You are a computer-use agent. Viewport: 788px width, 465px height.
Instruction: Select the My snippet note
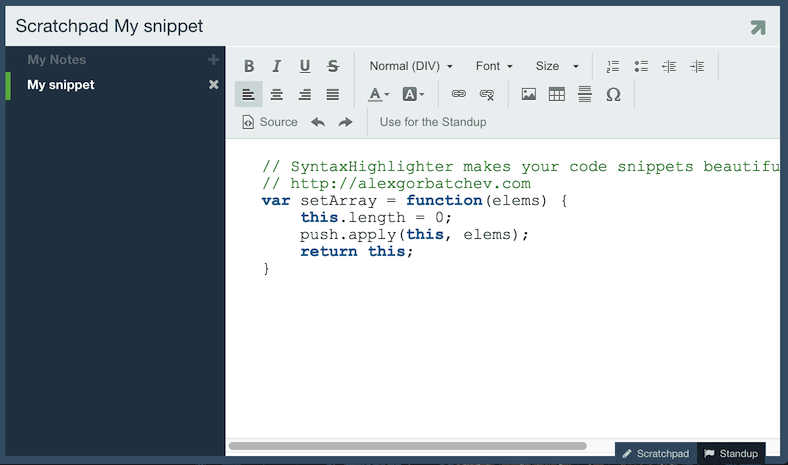pos(115,85)
